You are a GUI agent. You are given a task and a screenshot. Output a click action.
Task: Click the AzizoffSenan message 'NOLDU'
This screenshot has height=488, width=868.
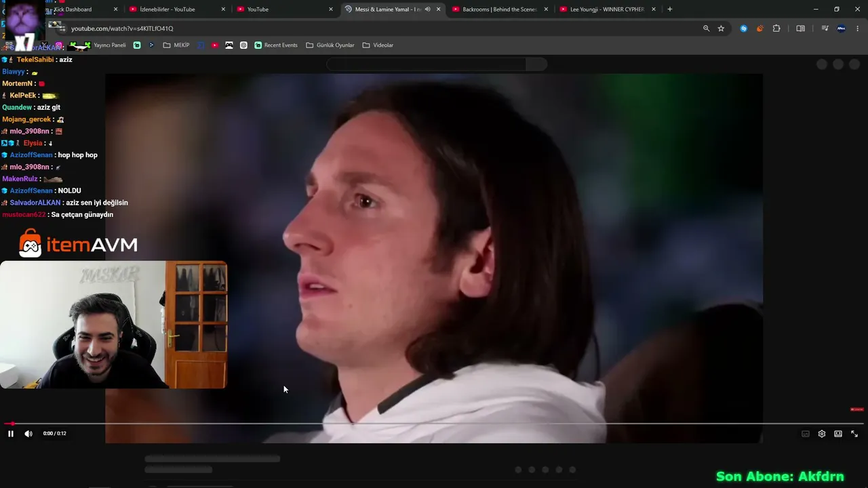70,191
